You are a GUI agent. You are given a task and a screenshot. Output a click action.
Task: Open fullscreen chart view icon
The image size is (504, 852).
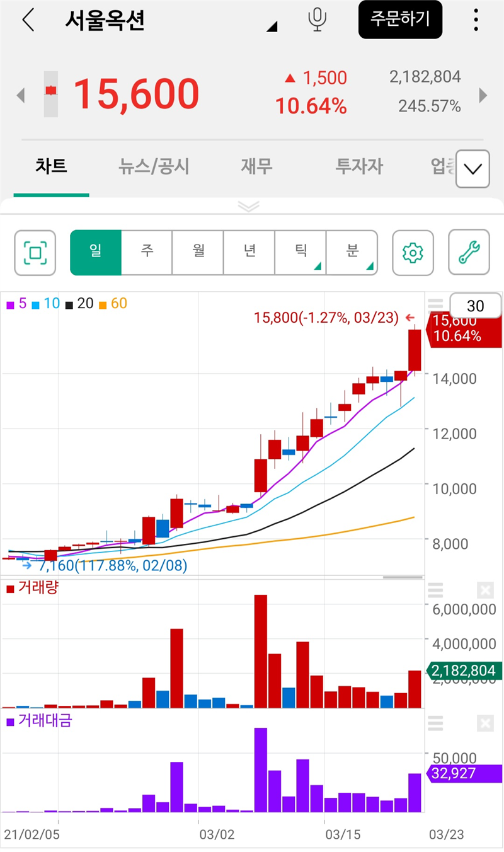coord(35,253)
